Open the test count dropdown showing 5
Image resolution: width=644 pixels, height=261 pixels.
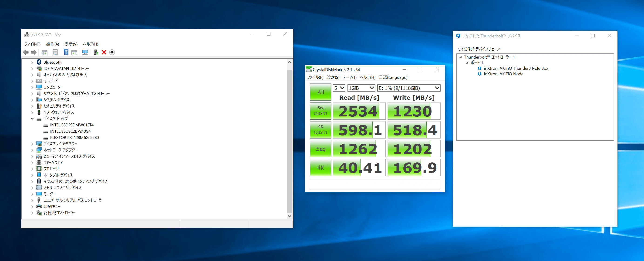pyautogui.click(x=339, y=88)
